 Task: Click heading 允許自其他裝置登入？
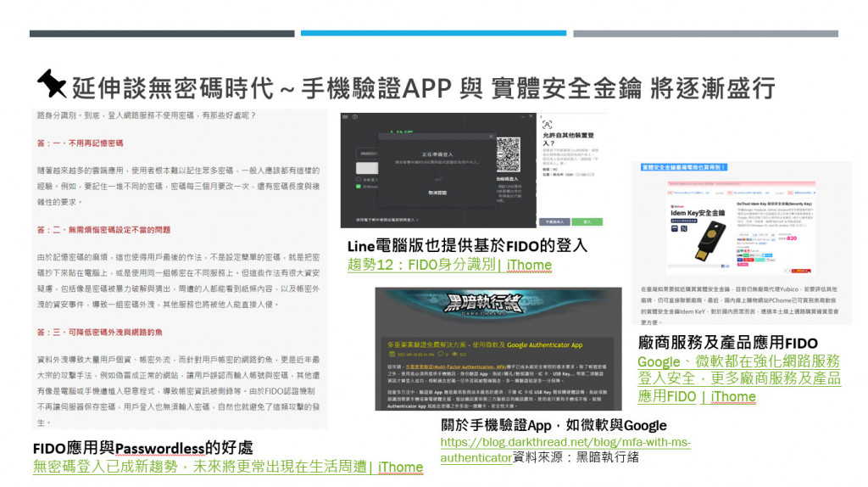[568, 139]
